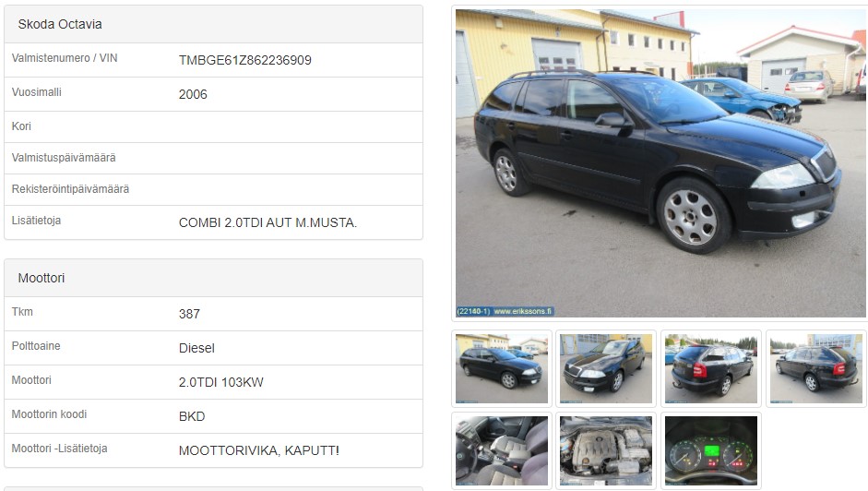This screenshot has height=491, width=868.
Task: Click the Polttoaine Diesel value
Action: pyautogui.click(x=196, y=349)
